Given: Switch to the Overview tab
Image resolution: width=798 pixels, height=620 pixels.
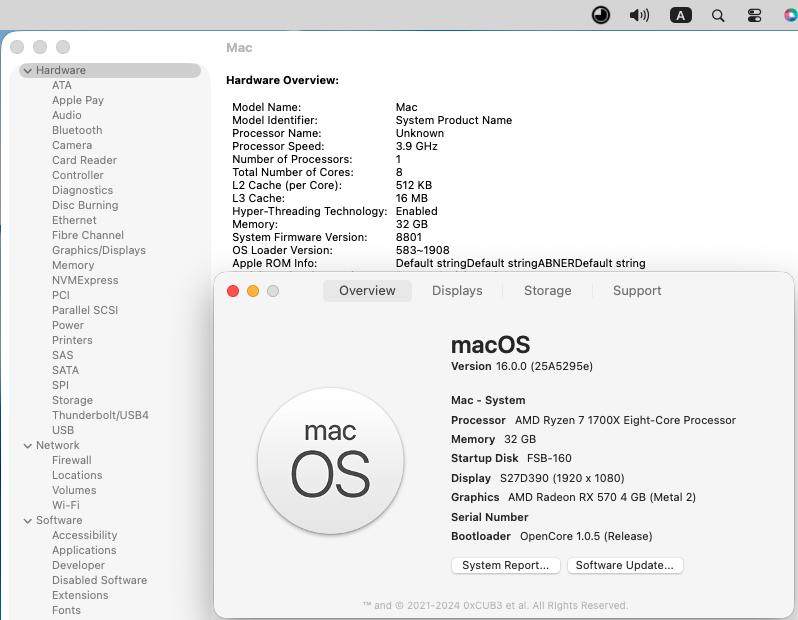Looking at the screenshot, I should pos(367,291).
